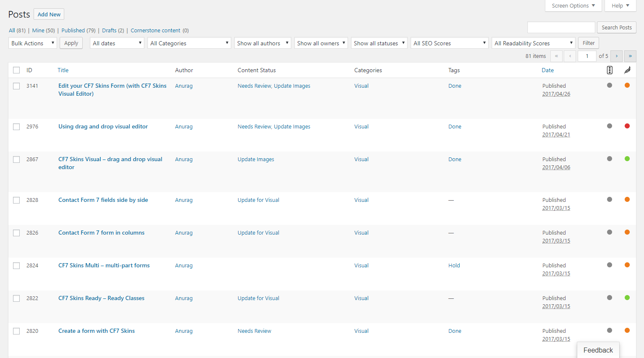The height and width of the screenshot is (358, 644).
Task: Tick the select-all checkbox in header row
Action: click(16, 70)
